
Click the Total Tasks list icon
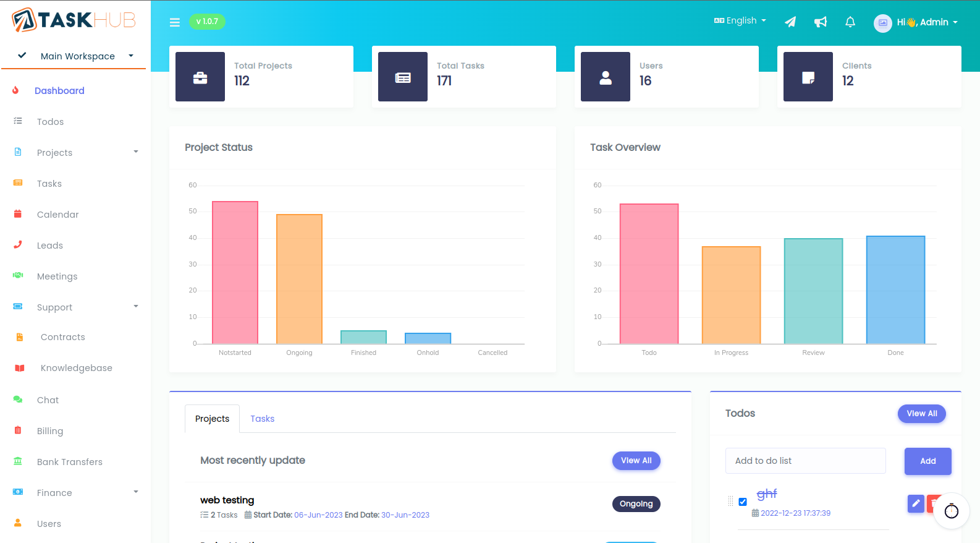coord(403,77)
